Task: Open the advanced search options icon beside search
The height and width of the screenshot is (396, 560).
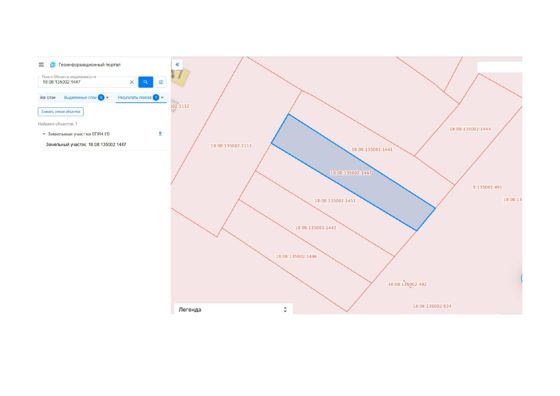Action: tap(161, 82)
